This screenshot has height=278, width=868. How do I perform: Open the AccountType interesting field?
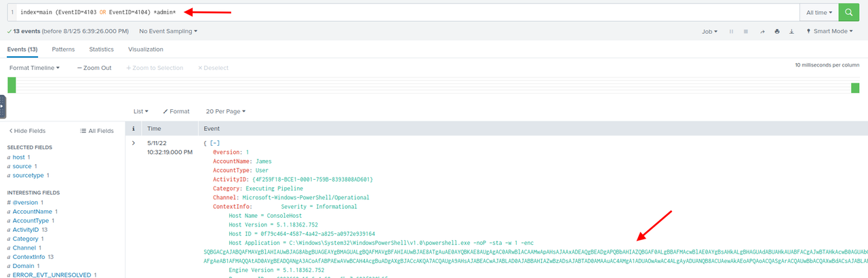tap(31, 220)
